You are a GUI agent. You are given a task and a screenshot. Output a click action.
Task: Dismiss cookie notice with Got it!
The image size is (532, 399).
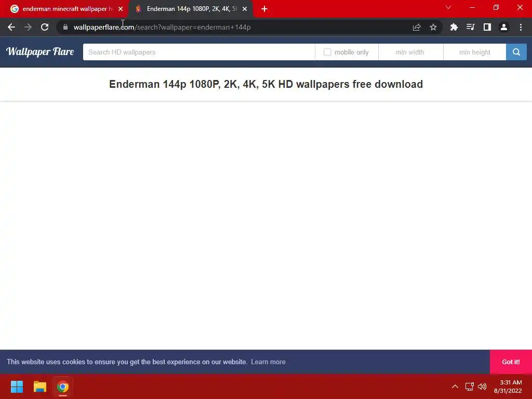pyautogui.click(x=511, y=362)
